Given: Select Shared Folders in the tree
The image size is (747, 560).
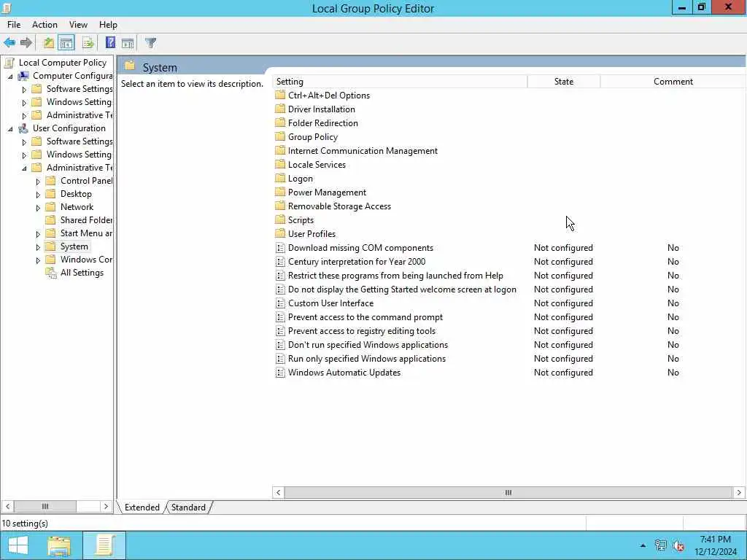Looking at the screenshot, I should click(x=86, y=220).
